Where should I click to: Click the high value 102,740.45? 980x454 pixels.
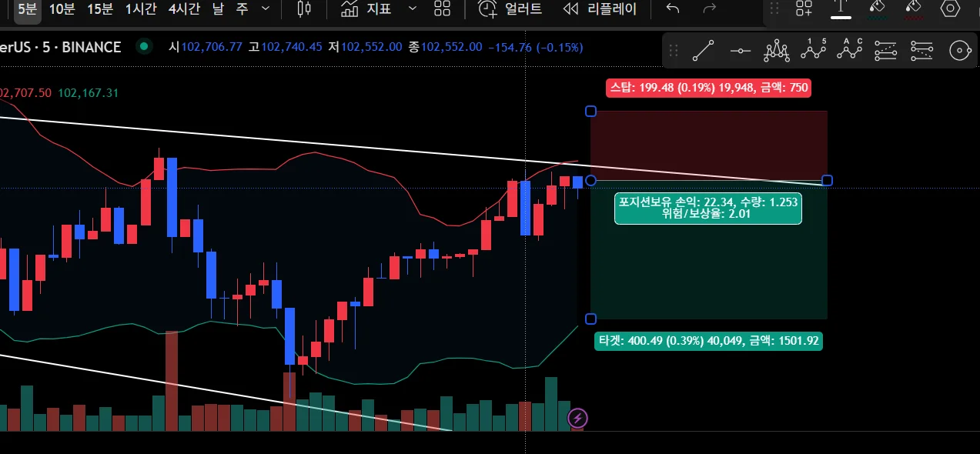tap(292, 47)
